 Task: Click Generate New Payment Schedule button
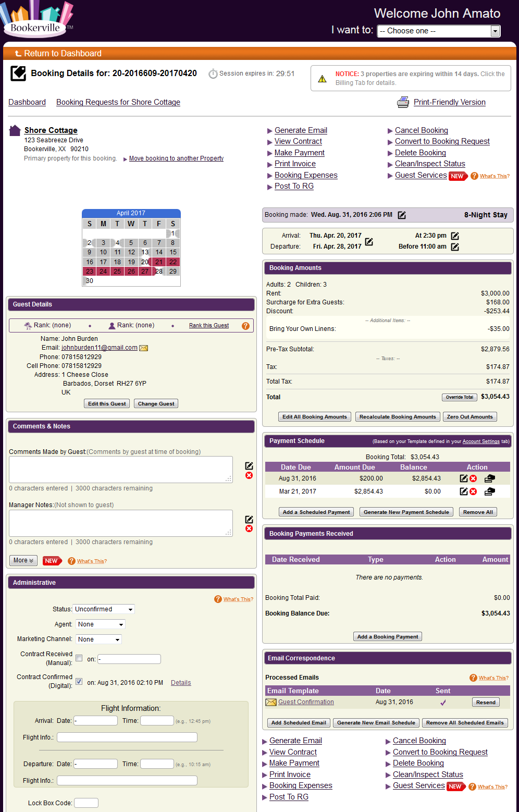tap(406, 512)
